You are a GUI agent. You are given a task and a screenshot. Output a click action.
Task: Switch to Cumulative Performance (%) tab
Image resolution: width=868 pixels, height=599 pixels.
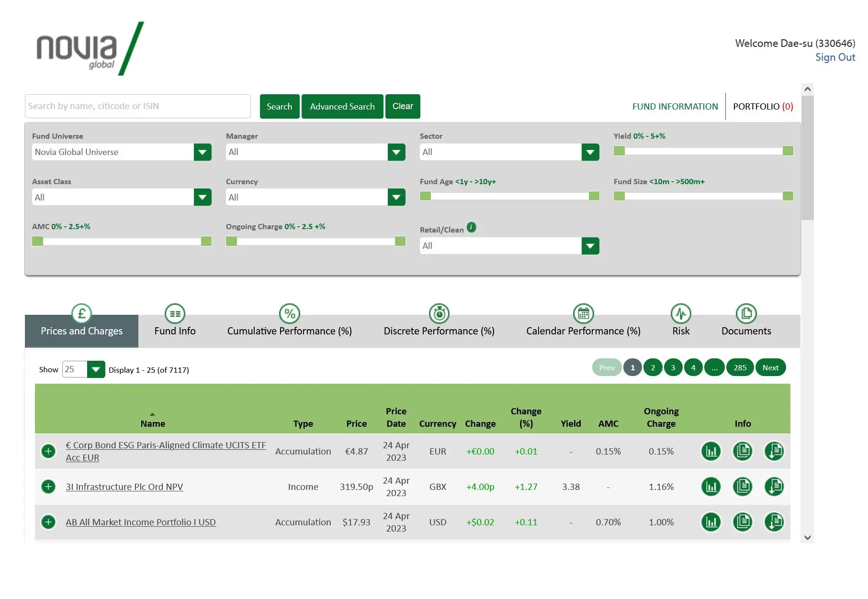click(289, 331)
